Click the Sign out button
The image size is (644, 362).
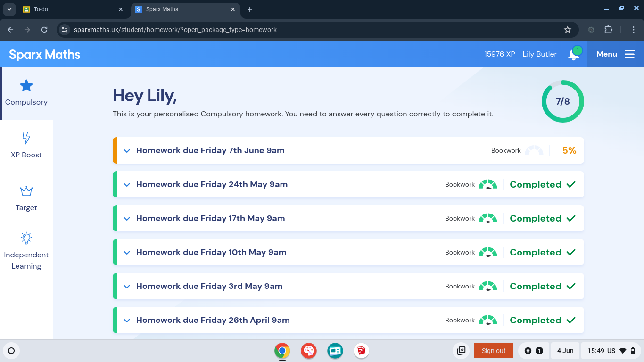(x=494, y=351)
